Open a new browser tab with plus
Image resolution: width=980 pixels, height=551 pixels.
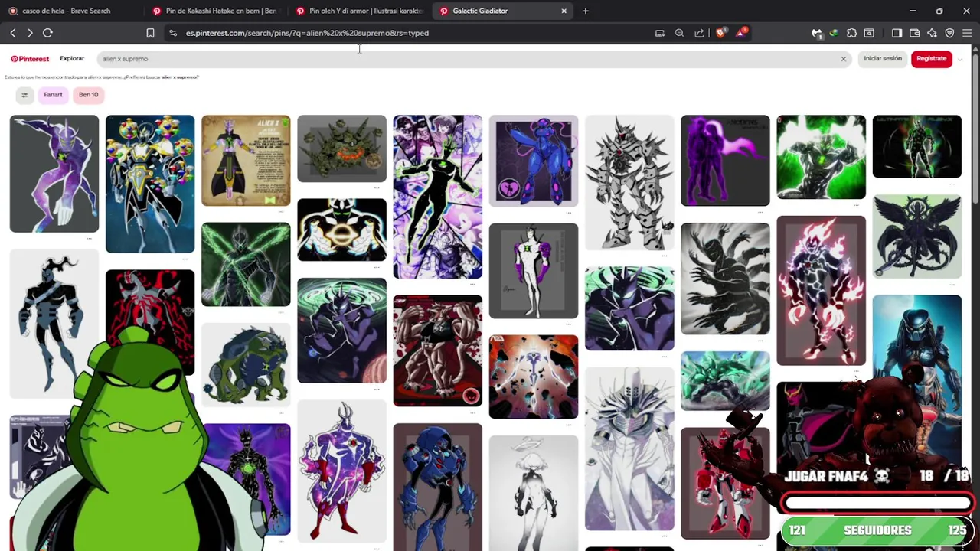[586, 11]
